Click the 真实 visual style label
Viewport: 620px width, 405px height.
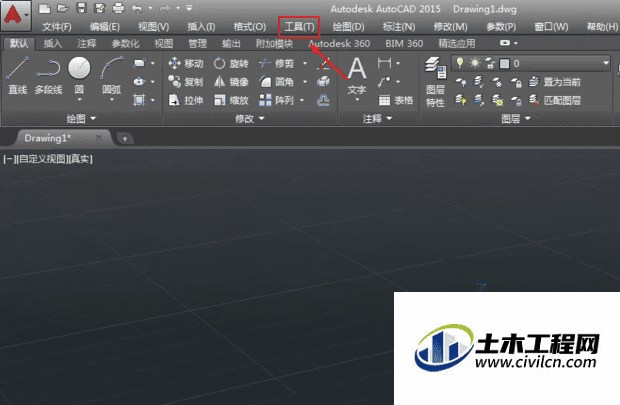(80, 159)
